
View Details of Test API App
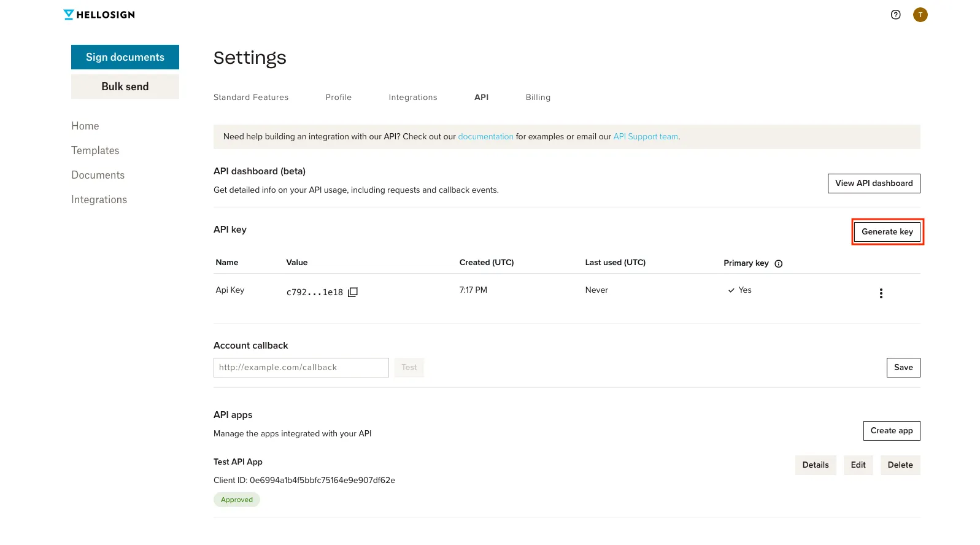pos(816,465)
